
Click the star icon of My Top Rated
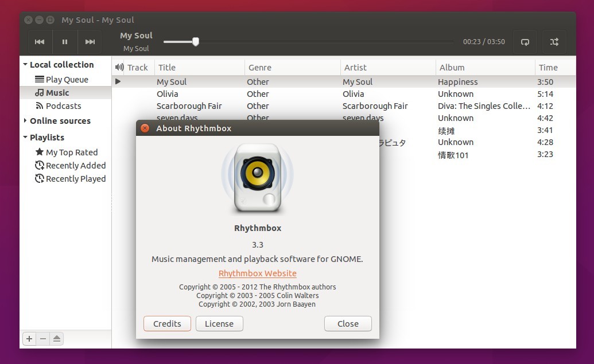point(40,152)
